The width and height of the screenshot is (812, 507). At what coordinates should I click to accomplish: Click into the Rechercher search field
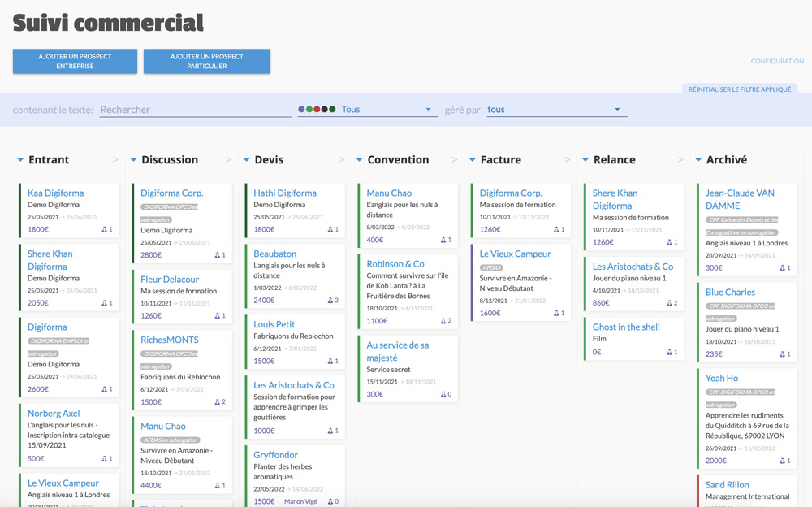point(195,110)
